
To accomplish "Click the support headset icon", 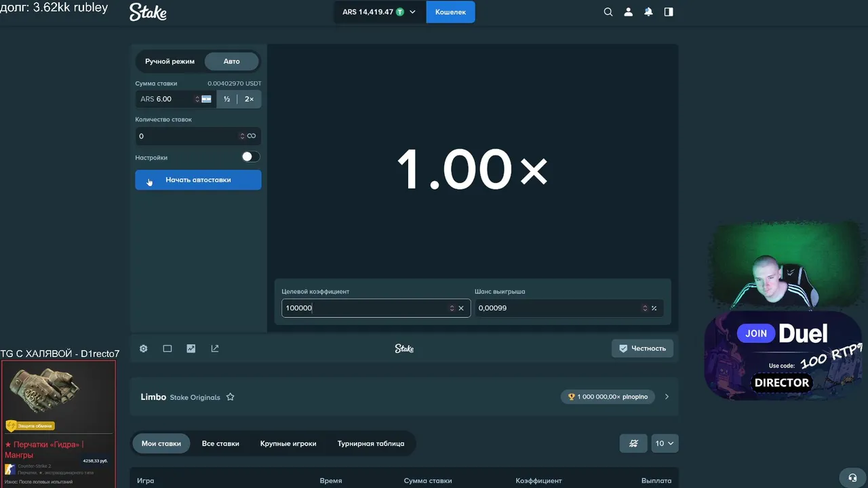I will (x=853, y=477).
